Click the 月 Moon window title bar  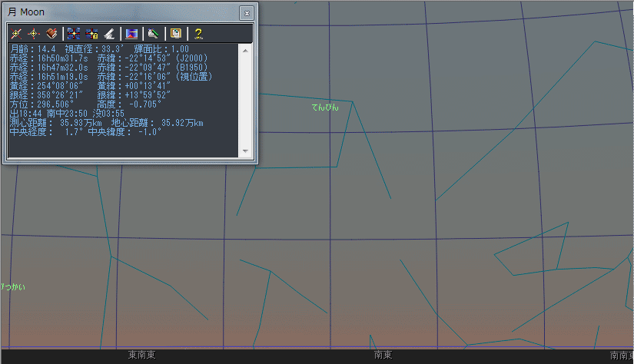(x=115, y=13)
